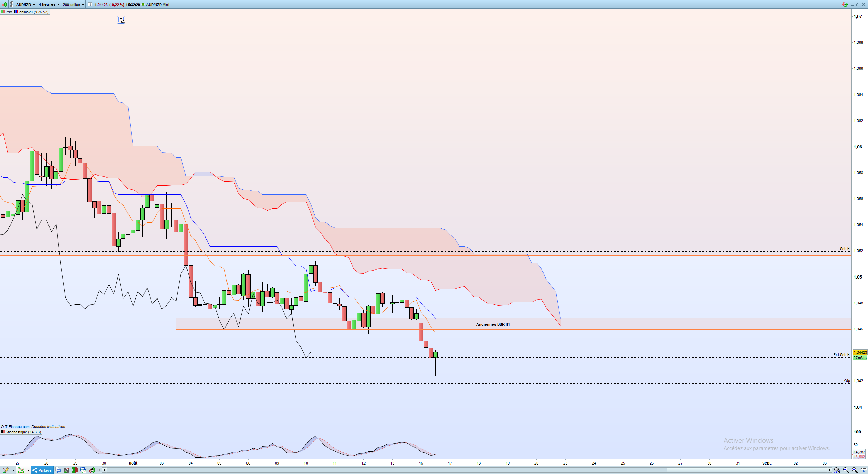Open the 200 unités dropdown

pos(73,5)
